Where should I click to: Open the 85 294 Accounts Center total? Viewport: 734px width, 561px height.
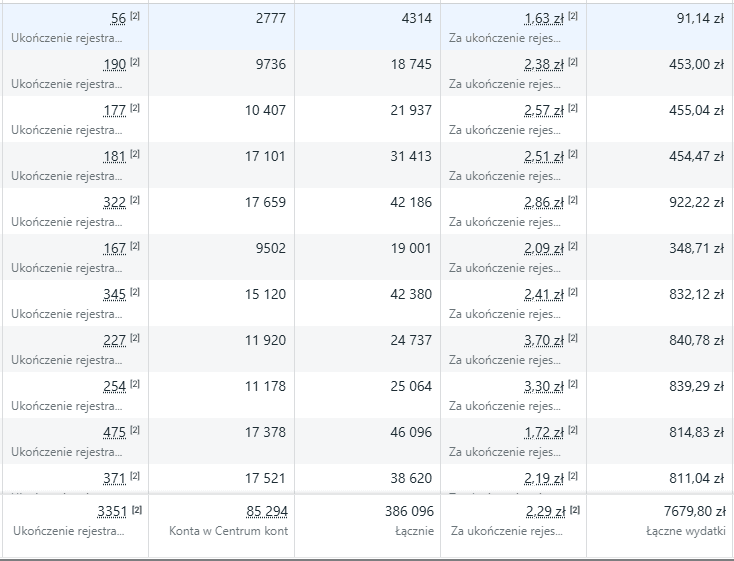pos(267,512)
